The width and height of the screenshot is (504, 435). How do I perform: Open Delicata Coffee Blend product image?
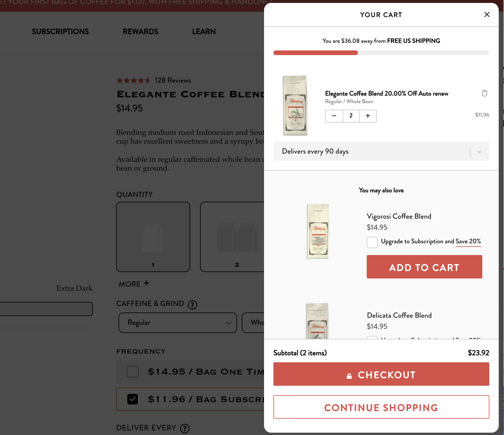pos(317,321)
